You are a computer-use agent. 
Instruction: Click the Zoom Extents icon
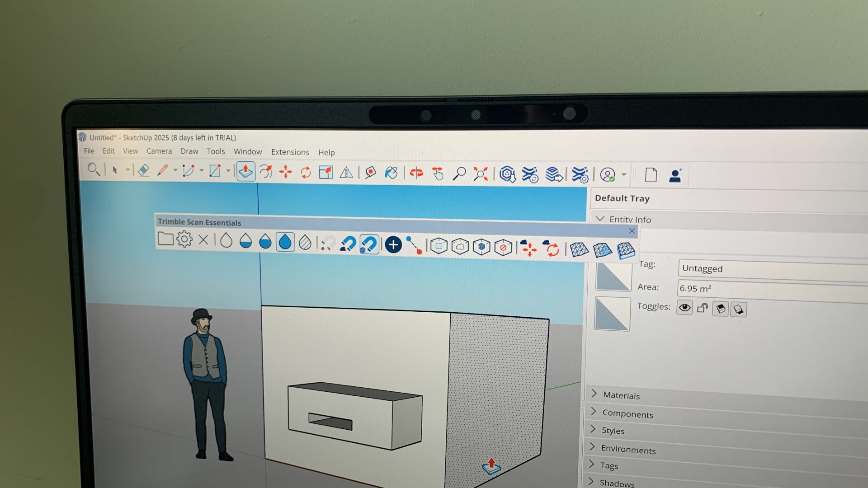pos(480,174)
